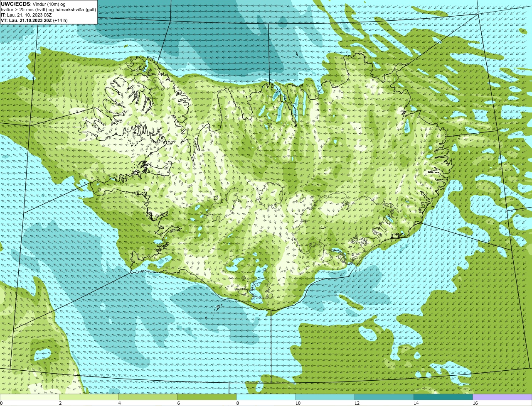The height and width of the screenshot is (406, 532).
Task: Click the legend scale label "2"
Action: click(60, 403)
